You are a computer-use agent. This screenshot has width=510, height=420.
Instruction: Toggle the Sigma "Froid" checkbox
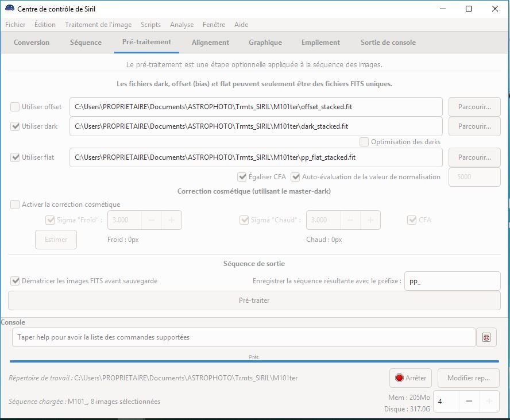[x=50, y=220]
